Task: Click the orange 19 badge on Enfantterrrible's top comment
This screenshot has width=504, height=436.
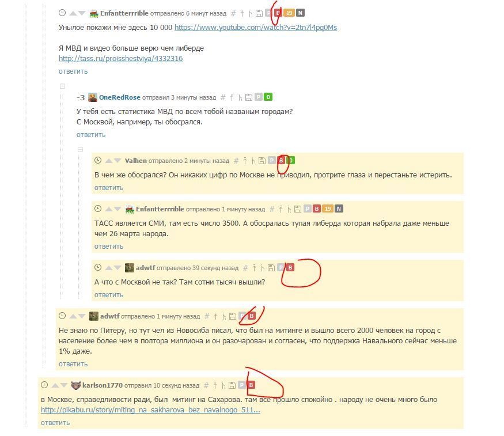Action: (x=289, y=13)
